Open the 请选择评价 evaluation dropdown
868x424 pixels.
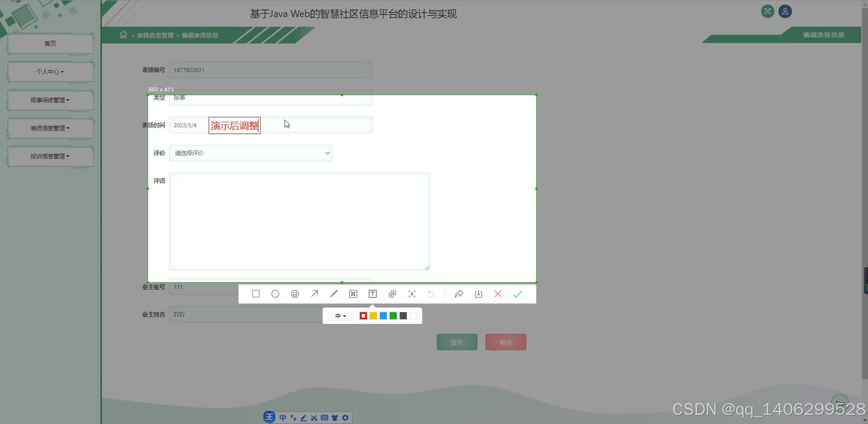(250, 153)
